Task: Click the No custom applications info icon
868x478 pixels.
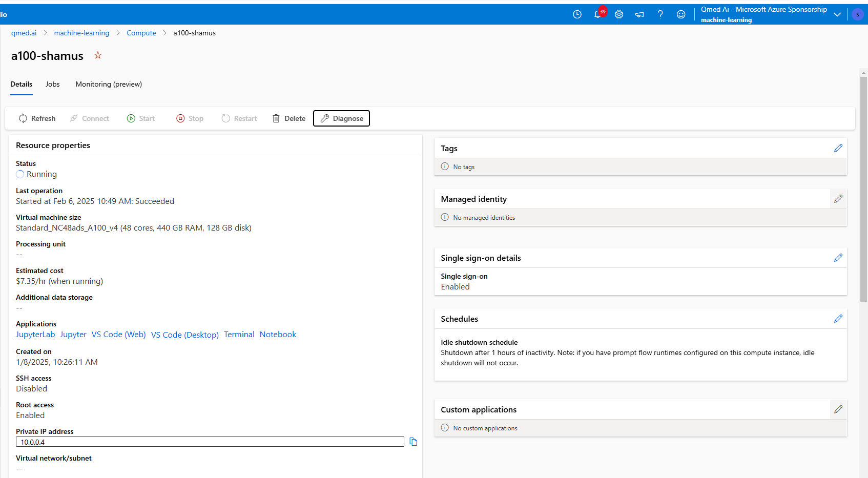Action: 445,428
